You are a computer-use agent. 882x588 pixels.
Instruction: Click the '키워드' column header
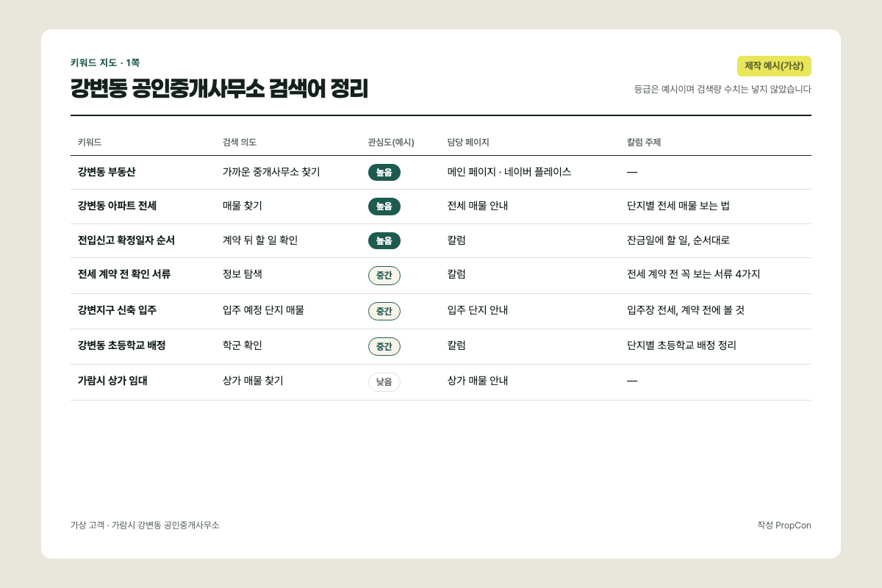point(90,143)
